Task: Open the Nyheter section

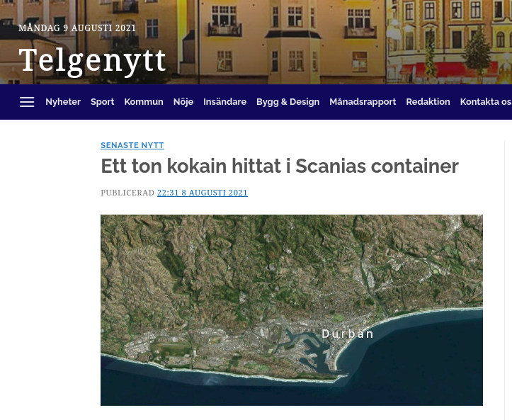Action: [x=63, y=102]
